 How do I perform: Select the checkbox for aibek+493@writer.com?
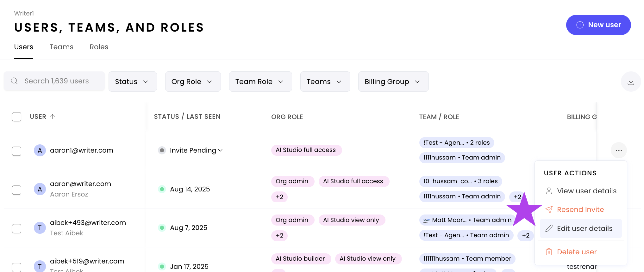17,228
